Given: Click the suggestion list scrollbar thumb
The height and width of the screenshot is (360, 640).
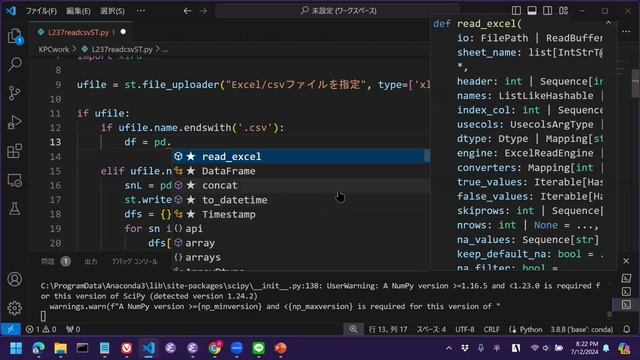Looking at the screenshot, I should click(427, 155).
